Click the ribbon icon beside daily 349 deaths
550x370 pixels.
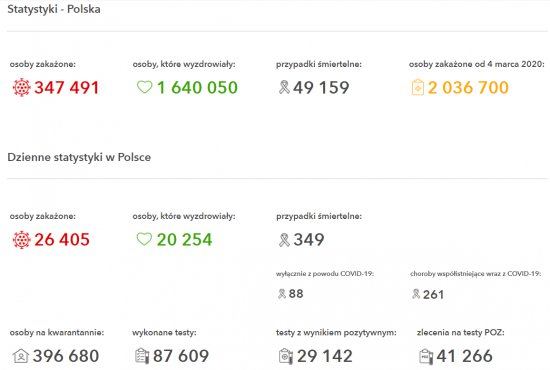[x=284, y=240]
